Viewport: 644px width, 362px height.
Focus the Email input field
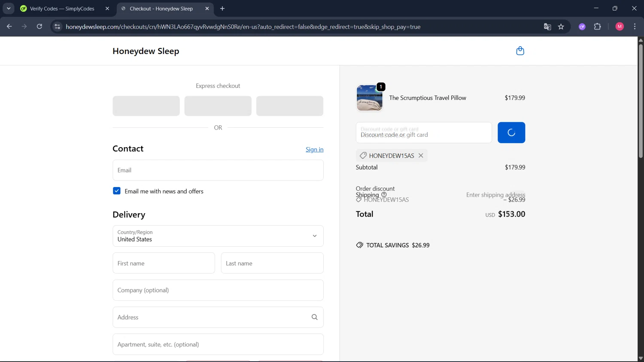click(218, 170)
